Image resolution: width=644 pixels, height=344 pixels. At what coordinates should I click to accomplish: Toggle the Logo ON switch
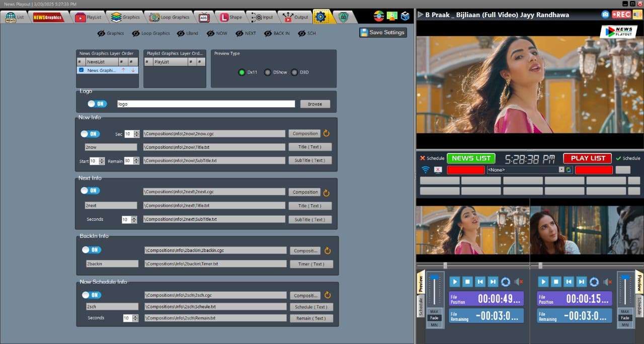pos(97,104)
